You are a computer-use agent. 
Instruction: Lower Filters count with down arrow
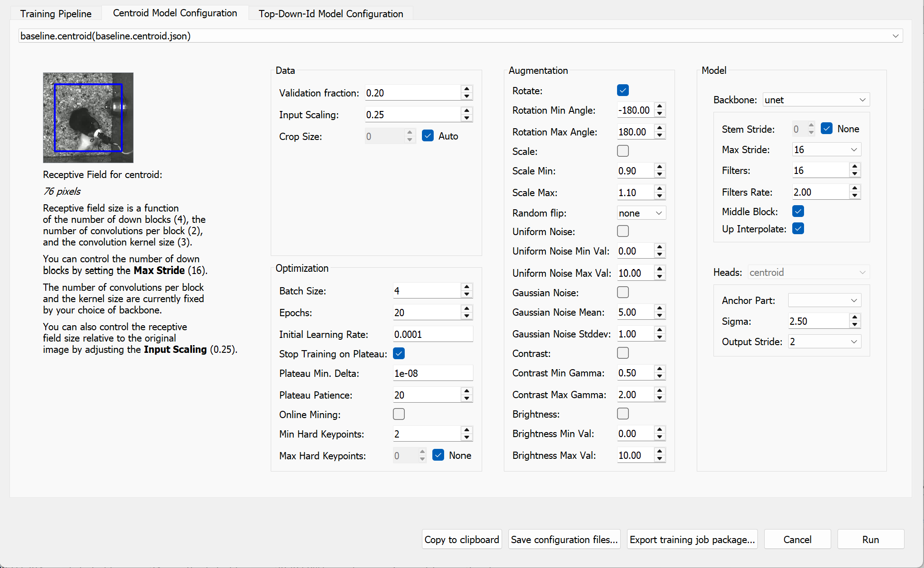(x=855, y=174)
